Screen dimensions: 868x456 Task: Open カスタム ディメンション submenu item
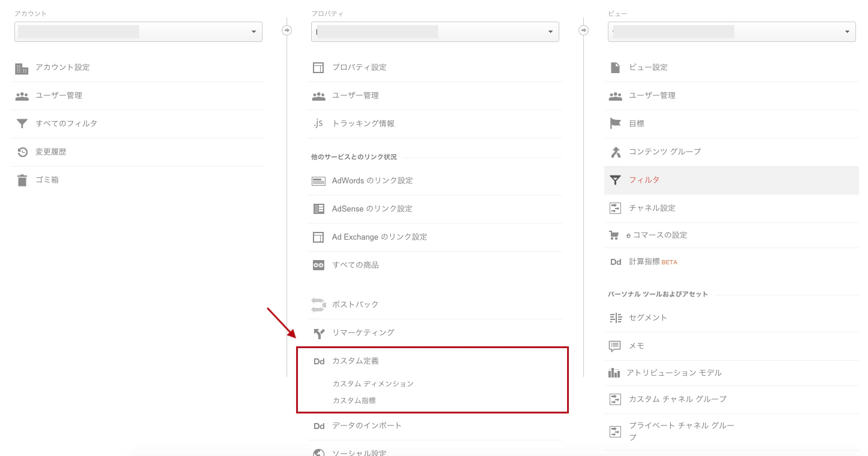click(x=373, y=383)
